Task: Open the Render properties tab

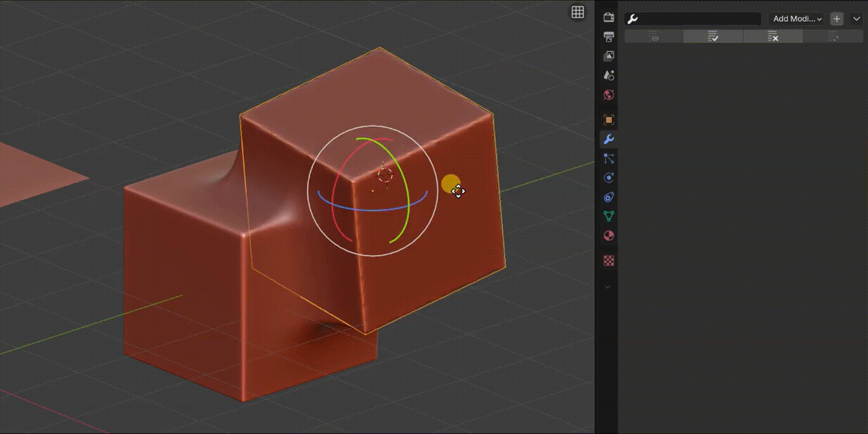Action: tap(609, 17)
